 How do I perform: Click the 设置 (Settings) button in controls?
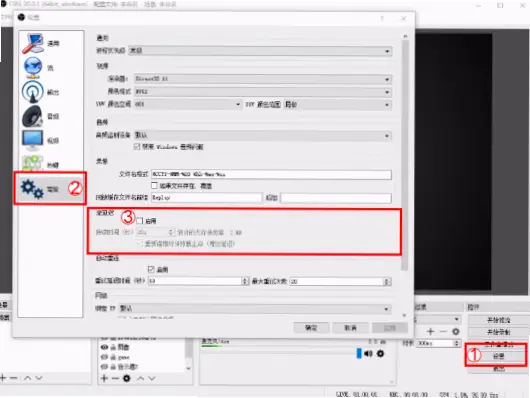click(x=498, y=356)
